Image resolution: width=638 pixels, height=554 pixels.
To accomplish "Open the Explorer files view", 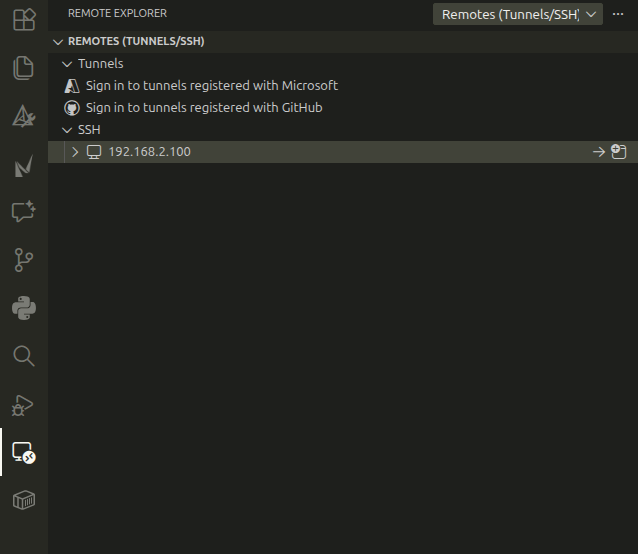I will (23, 68).
